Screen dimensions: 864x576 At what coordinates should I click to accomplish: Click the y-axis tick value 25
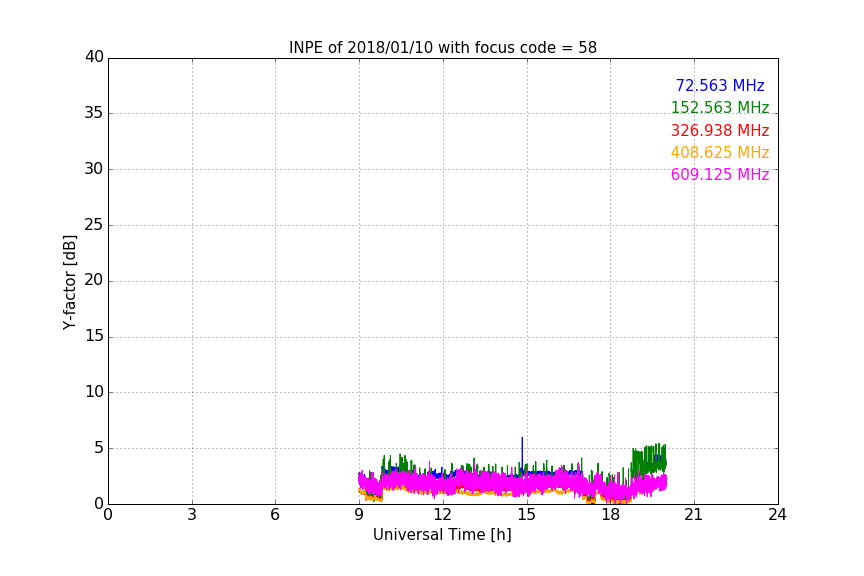point(94,225)
